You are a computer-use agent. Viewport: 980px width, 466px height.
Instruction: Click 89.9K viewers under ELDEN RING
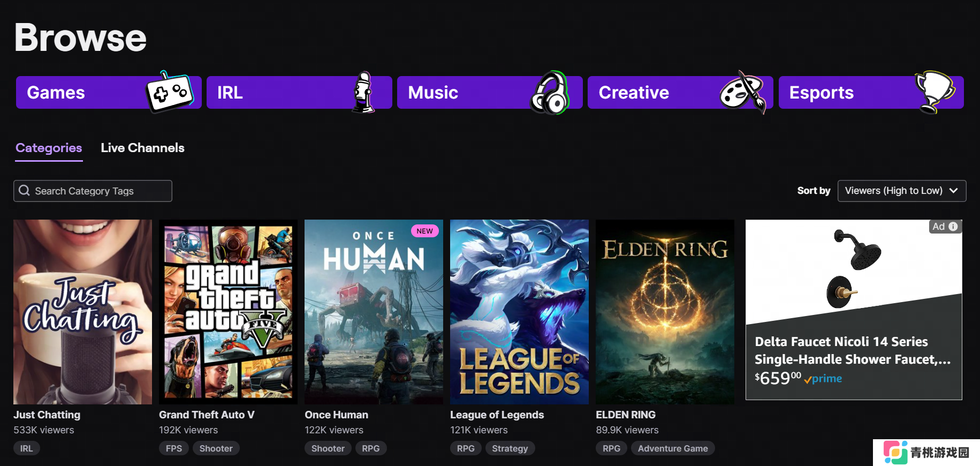pyautogui.click(x=627, y=430)
